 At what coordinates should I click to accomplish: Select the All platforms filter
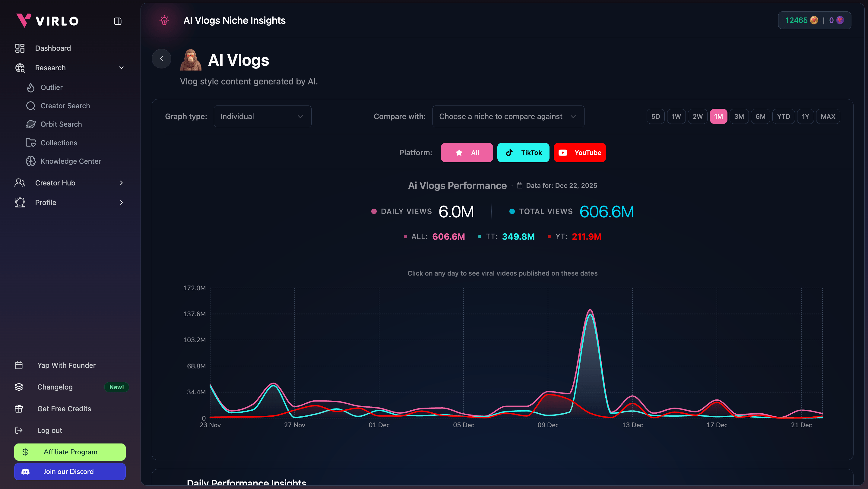467,152
